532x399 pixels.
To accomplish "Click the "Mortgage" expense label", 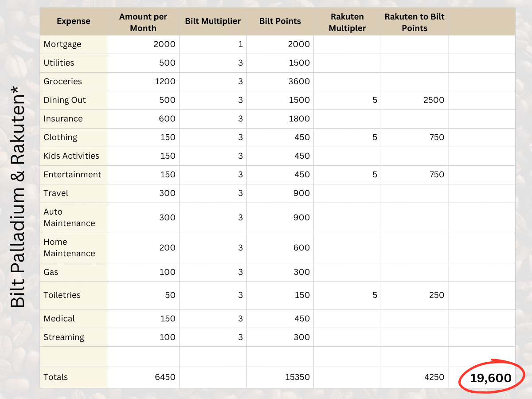I will tap(63, 44).
